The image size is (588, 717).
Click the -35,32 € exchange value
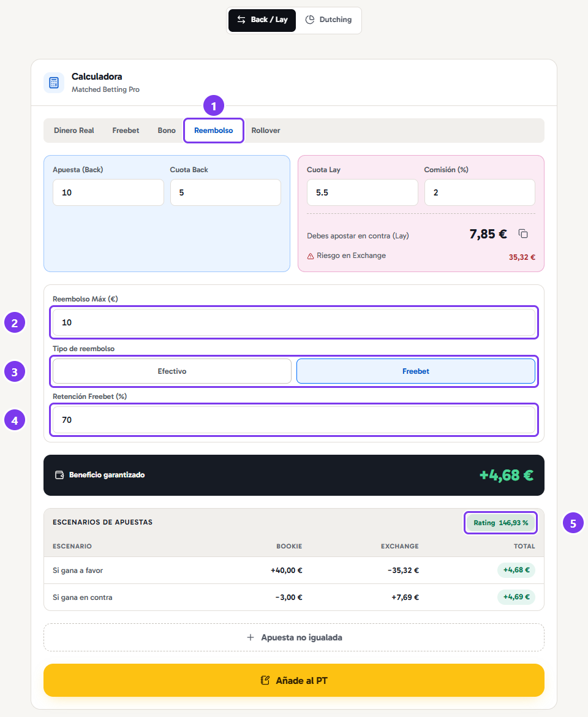pyautogui.click(x=403, y=570)
